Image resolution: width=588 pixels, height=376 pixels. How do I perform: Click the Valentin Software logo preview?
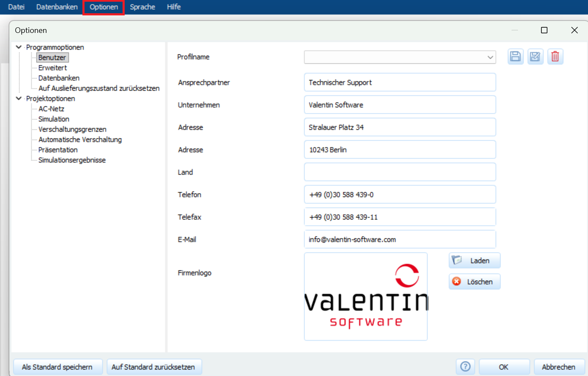tap(366, 297)
